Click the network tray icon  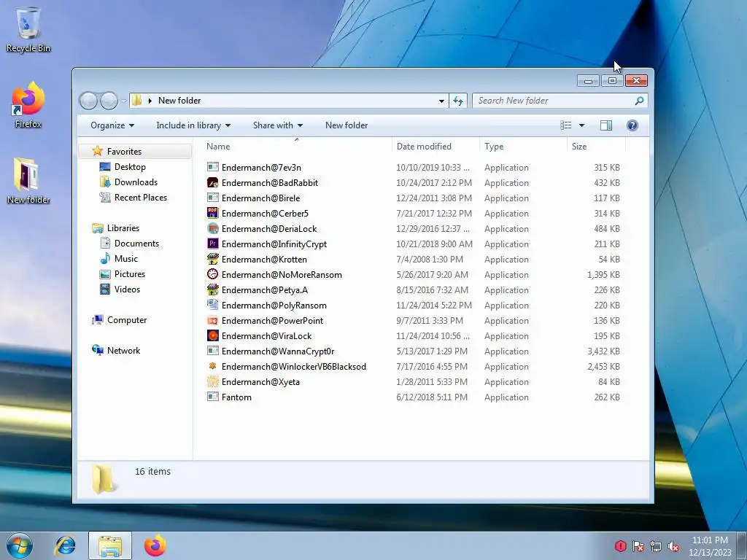pyautogui.click(x=656, y=546)
